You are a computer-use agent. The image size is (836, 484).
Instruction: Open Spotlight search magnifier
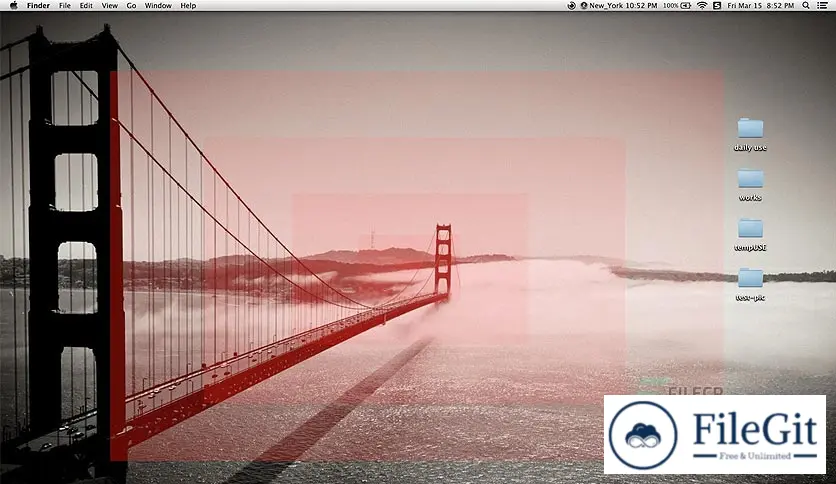(806, 5)
